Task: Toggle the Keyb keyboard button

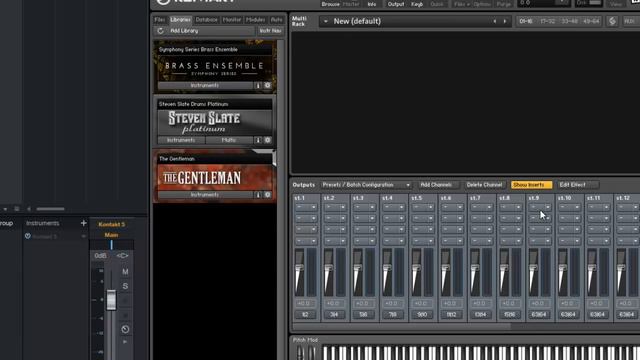Action: click(417, 4)
